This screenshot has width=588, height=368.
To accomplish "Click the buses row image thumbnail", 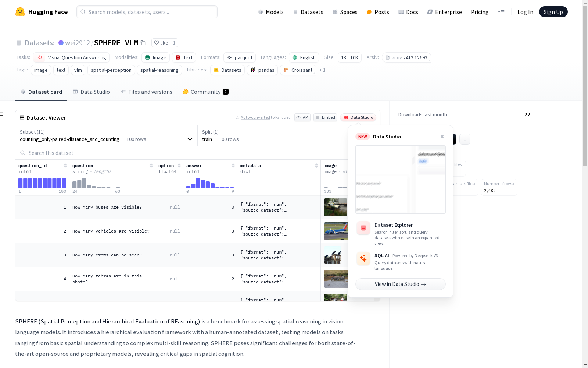I will pos(336,207).
